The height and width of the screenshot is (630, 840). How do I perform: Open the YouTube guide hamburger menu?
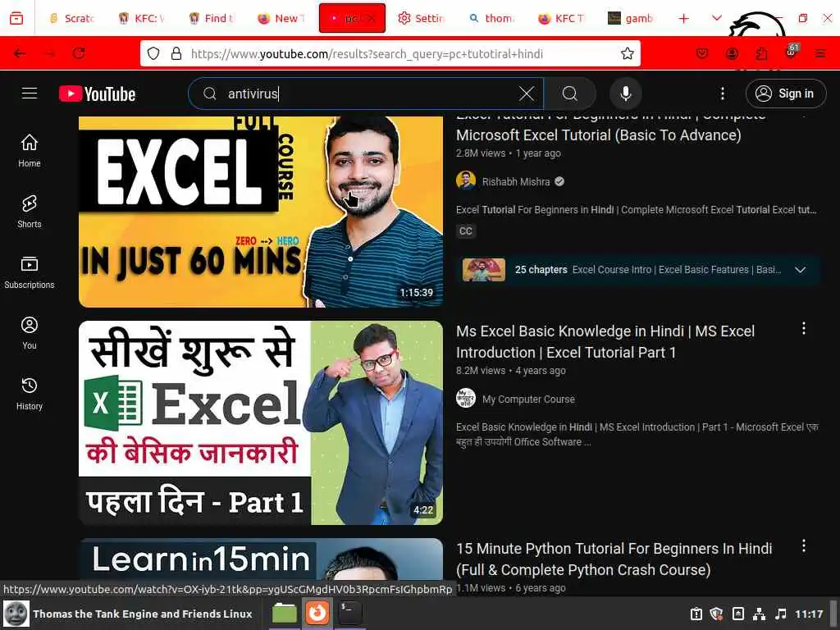[x=30, y=94]
